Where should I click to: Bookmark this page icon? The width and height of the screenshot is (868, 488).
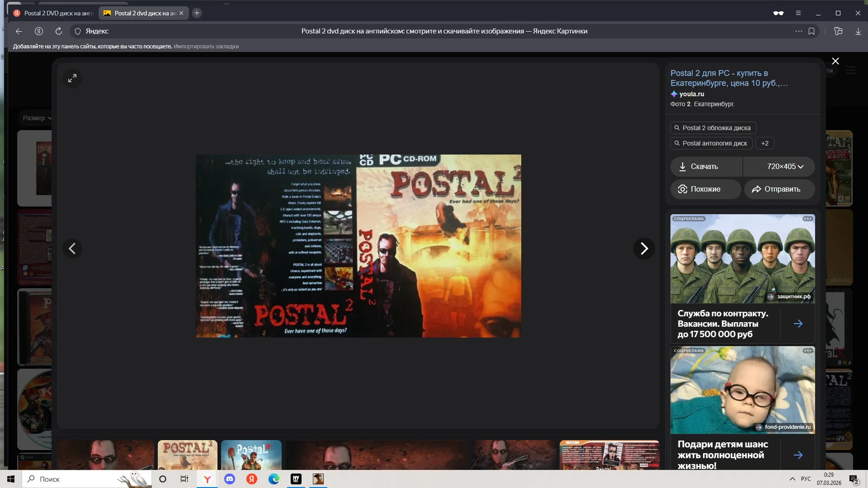pos(811,31)
